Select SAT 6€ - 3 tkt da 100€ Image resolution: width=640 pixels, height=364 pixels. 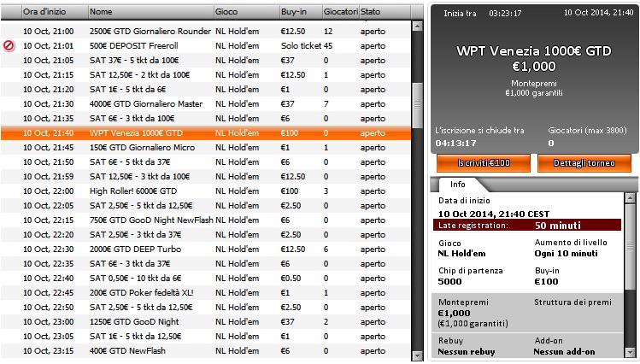[x=206, y=118]
